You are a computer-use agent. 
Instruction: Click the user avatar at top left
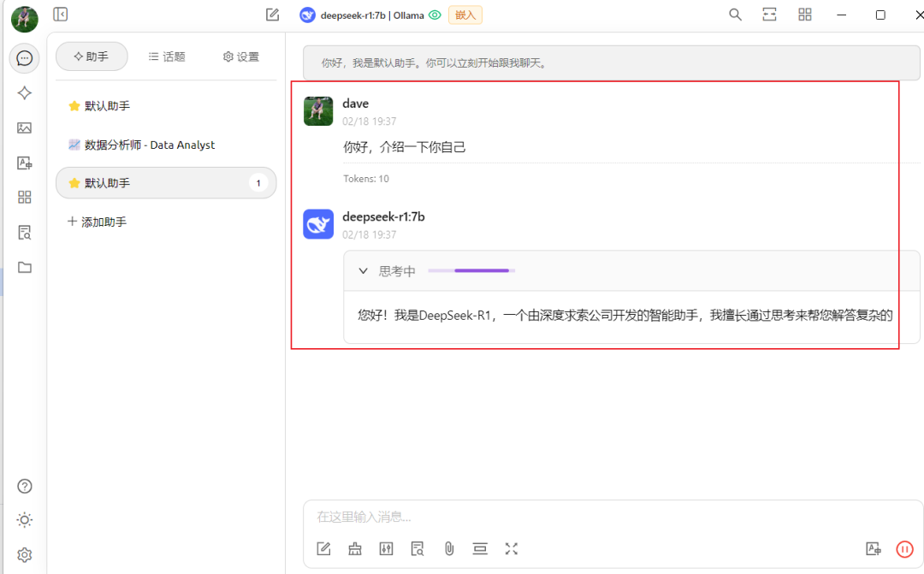click(24, 18)
